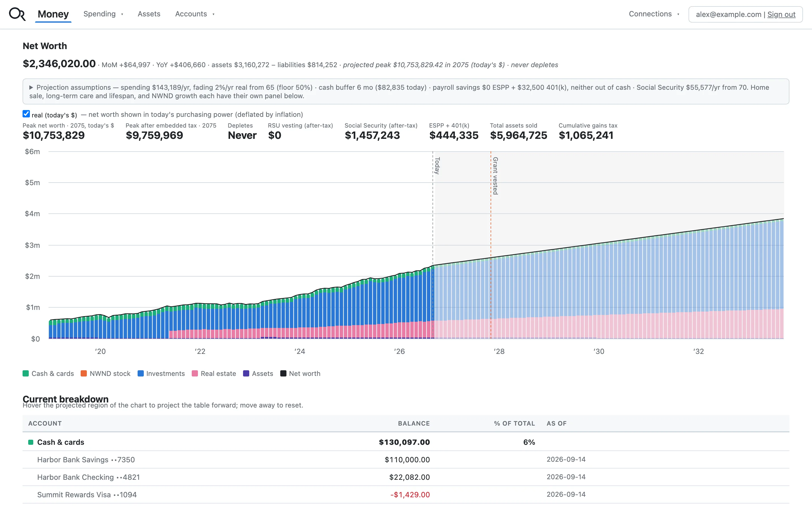Image resolution: width=812 pixels, height=508 pixels.
Task: Click the NWND stock legend swatch
Action: 83,373
